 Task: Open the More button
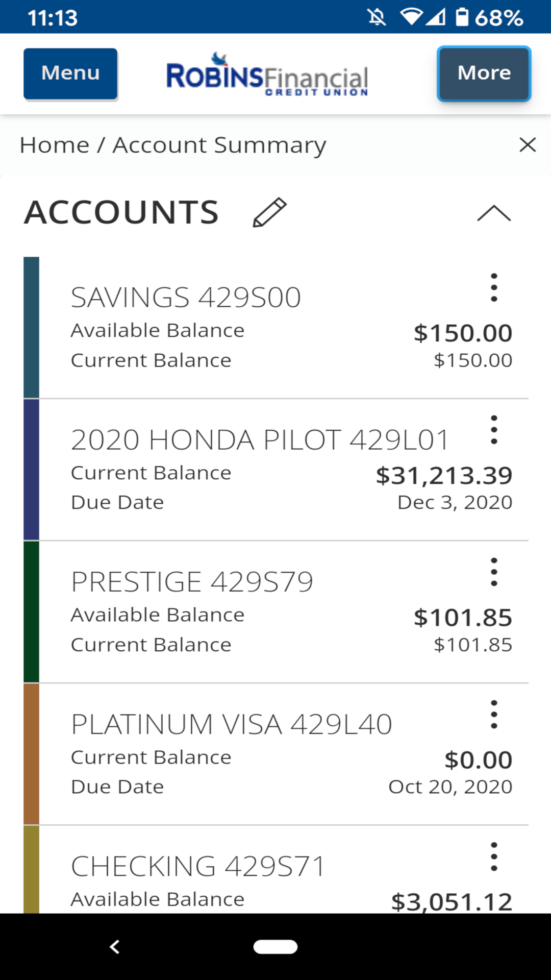click(x=484, y=73)
